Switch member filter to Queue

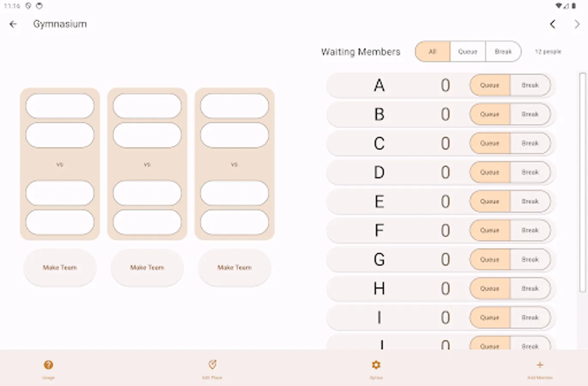click(x=467, y=51)
